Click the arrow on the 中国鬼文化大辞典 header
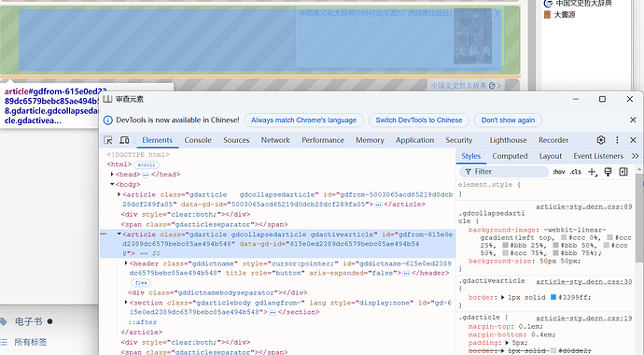Viewport: 644px width, 355px height. click(x=497, y=14)
